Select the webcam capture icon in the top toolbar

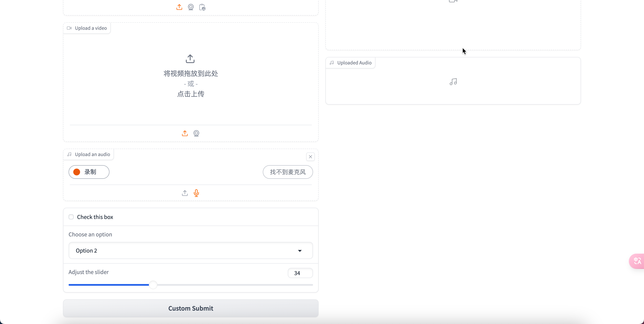(x=191, y=7)
